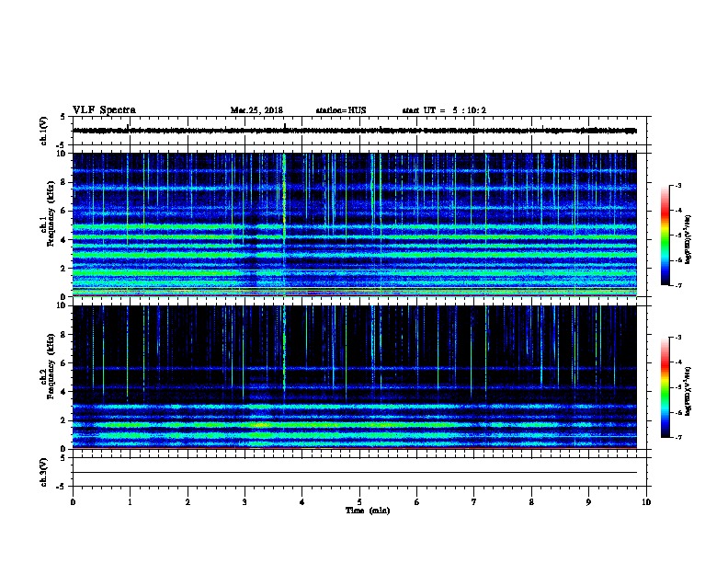The height and width of the screenshot is (563, 728).
Task: Click the flat ch.3 voltage line
Action: coord(355,473)
